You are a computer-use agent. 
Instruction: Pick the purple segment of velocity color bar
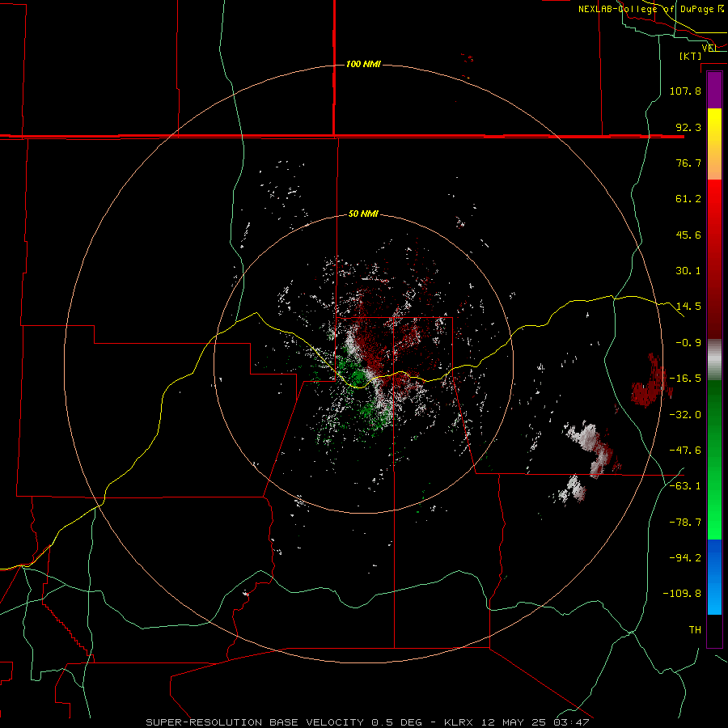714,91
